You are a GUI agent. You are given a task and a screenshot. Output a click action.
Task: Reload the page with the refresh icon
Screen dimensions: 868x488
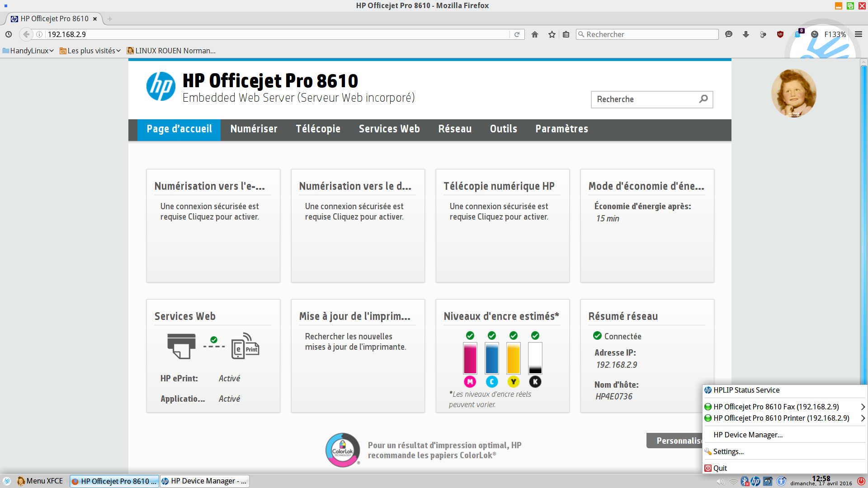[x=517, y=34]
